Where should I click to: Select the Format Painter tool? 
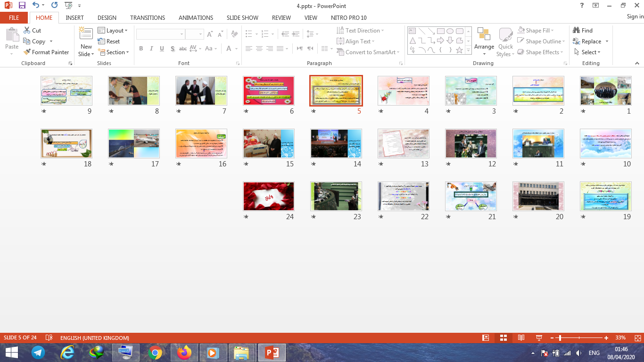(x=46, y=52)
